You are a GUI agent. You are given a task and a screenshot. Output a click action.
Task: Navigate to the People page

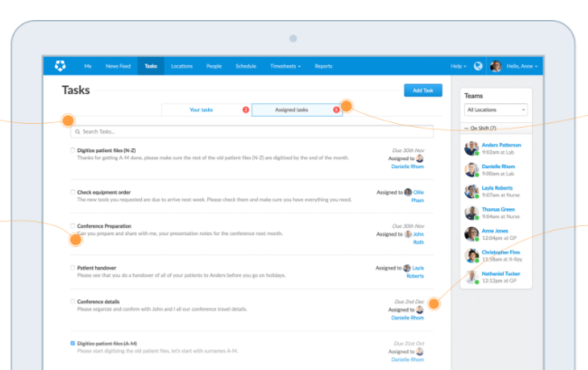[x=213, y=66]
